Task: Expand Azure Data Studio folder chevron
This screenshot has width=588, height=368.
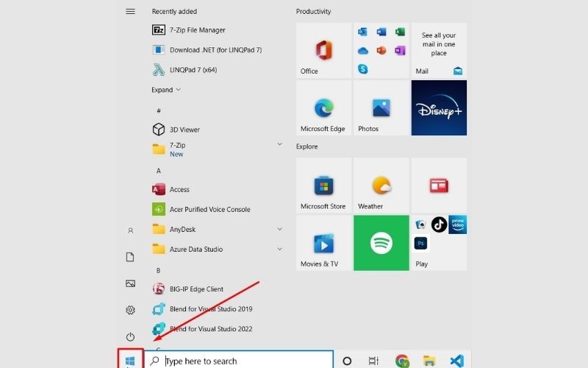Action: [279, 249]
